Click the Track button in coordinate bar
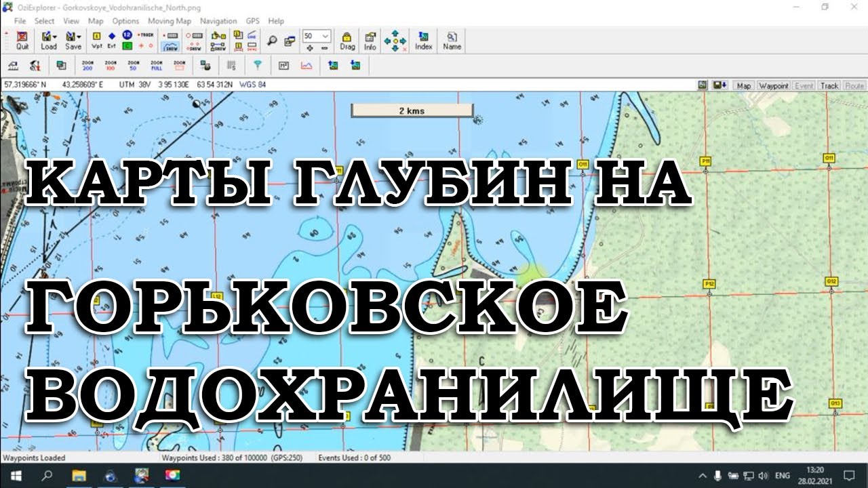Viewport: 868px width, 488px height. click(x=829, y=86)
